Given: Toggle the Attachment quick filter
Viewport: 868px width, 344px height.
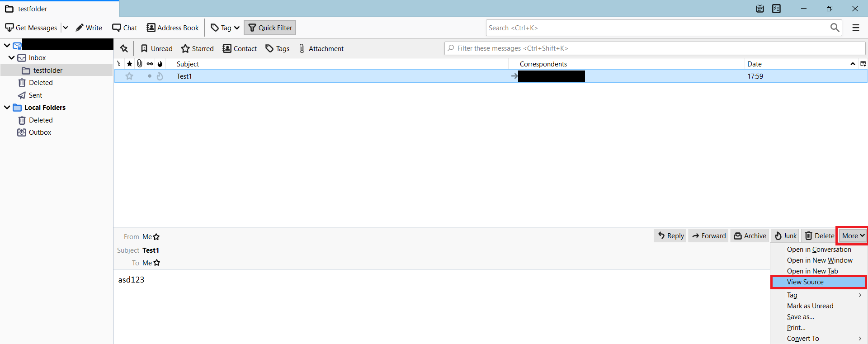Looking at the screenshot, I should tap(321, 48).
